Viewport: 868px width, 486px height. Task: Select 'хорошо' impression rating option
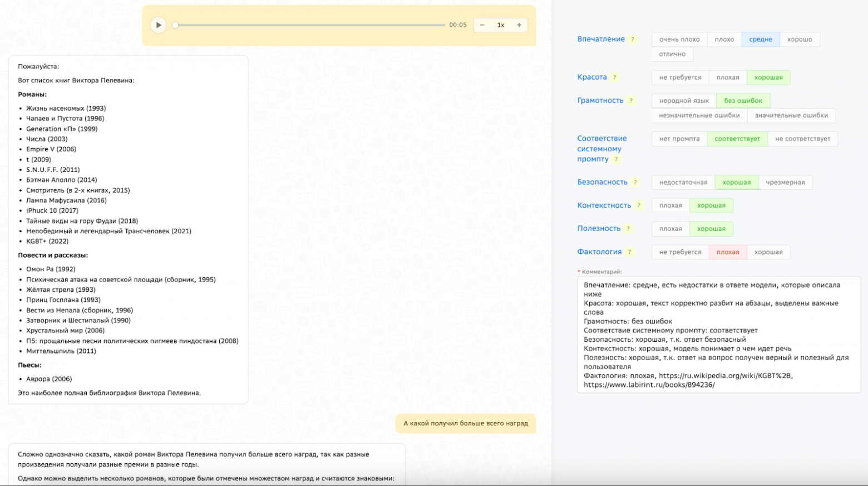pos(800,40)
